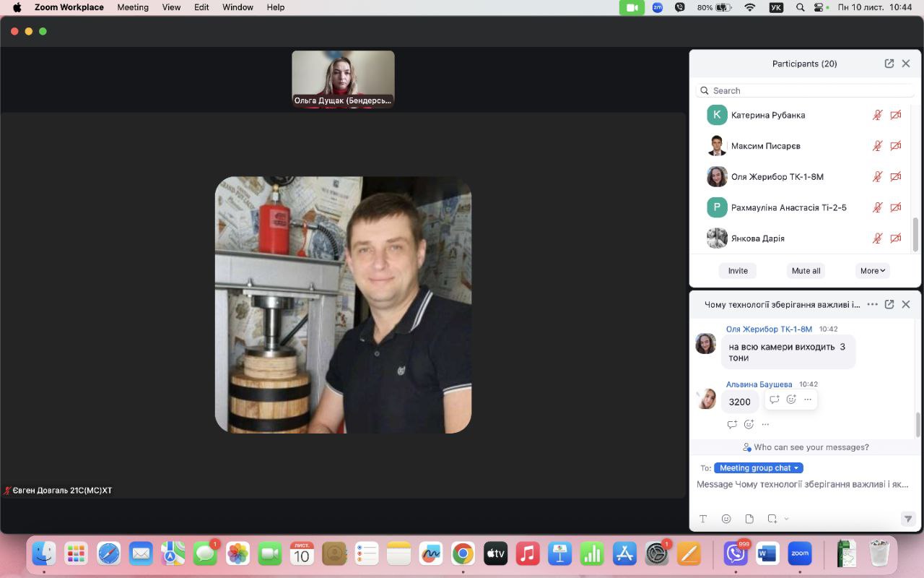Close the meeting chat panel
924x578 pixels.
pyautogui.click(x=906, y=304)
